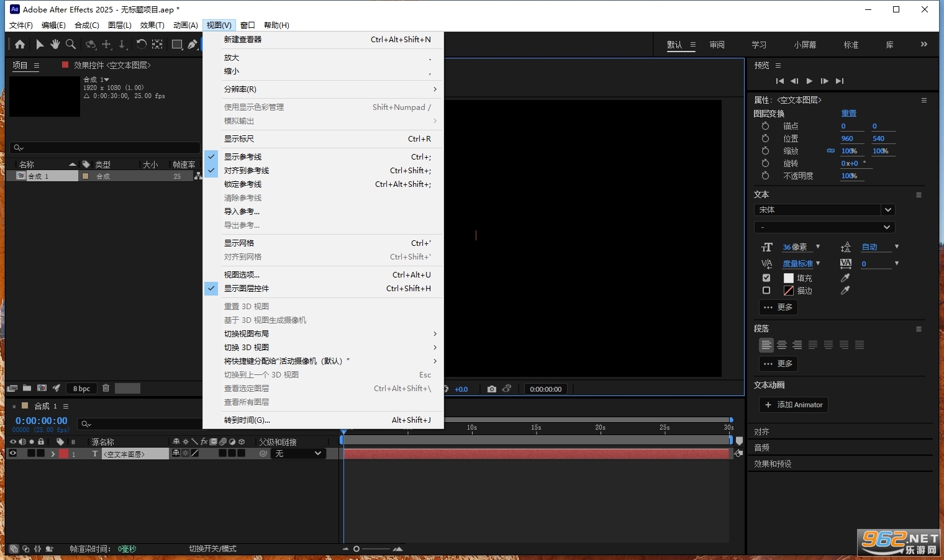944x560 pixels.
Task: Toggle the 填充 fill checkbox
Action: click(766, 278)
